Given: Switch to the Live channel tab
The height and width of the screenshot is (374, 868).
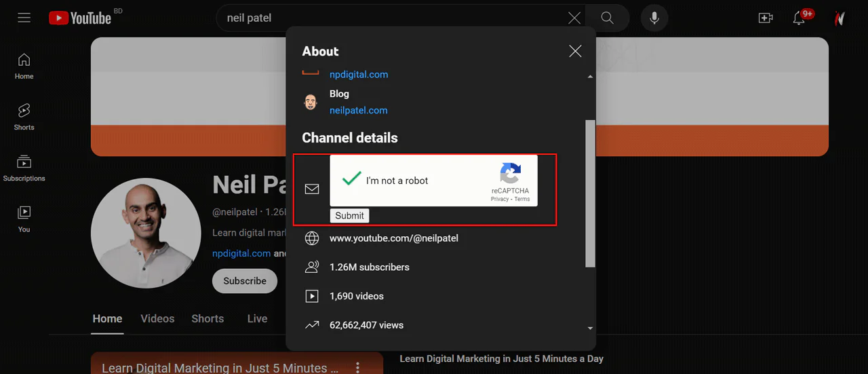Looking at the screenshot, I should (x=257, y=318).
